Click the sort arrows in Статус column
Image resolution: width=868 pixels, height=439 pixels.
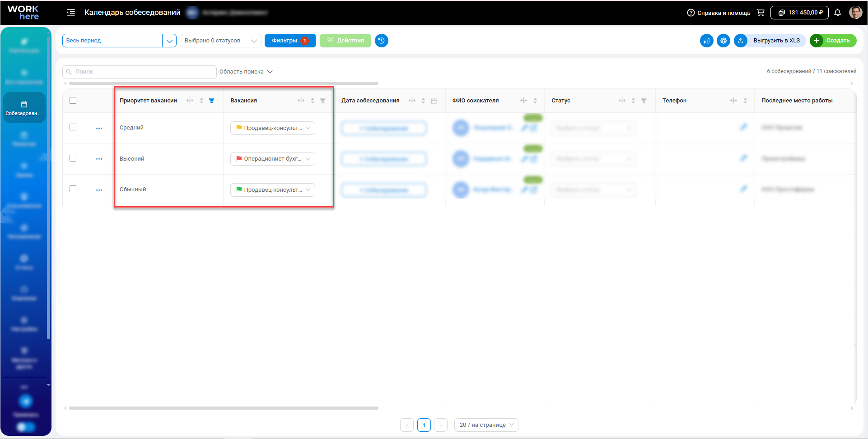633,101
